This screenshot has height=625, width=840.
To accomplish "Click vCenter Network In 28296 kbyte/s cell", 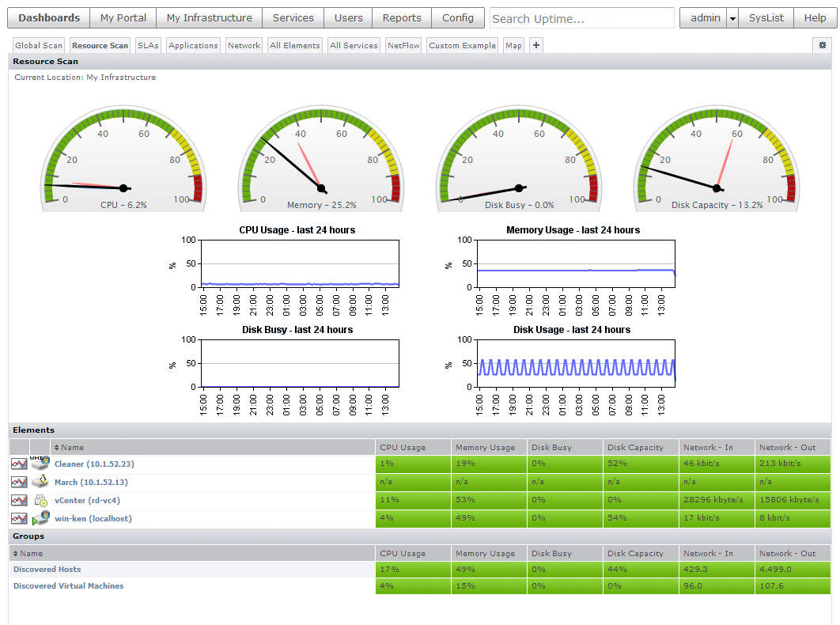I will (x=717, y=500).
